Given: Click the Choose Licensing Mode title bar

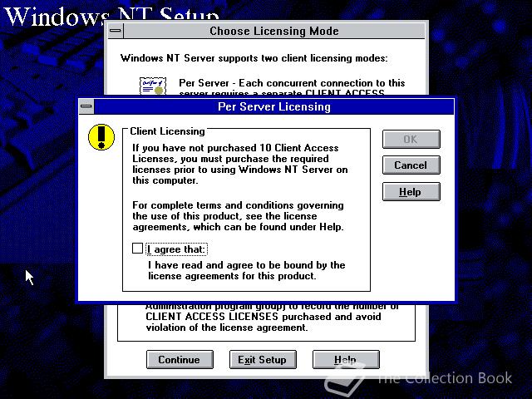Looking at the screenshot, I should (x=274, y=31).
